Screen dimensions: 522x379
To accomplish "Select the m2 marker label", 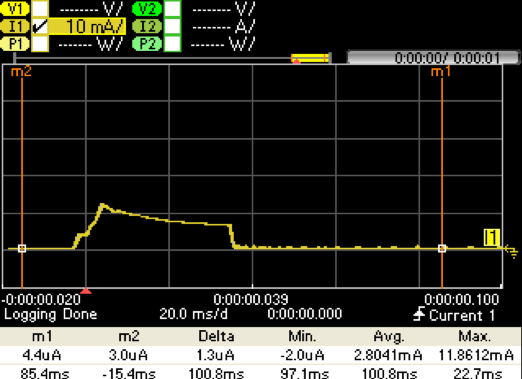I will coord(21,71).
